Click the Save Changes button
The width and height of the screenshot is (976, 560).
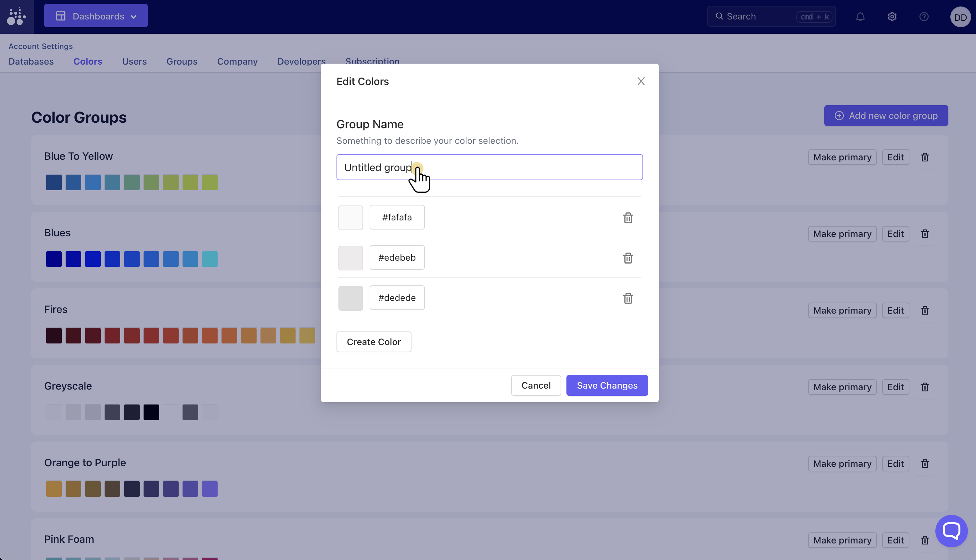607,385
